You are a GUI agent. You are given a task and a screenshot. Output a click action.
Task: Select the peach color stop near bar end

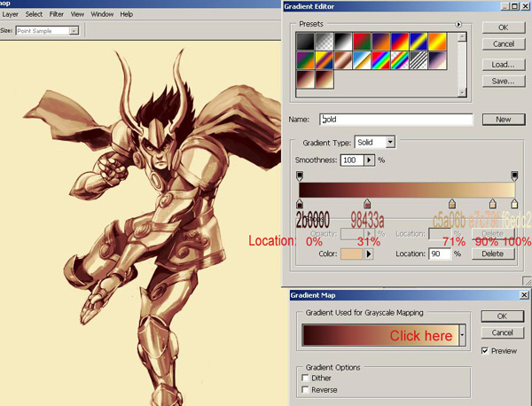[493, 204]
